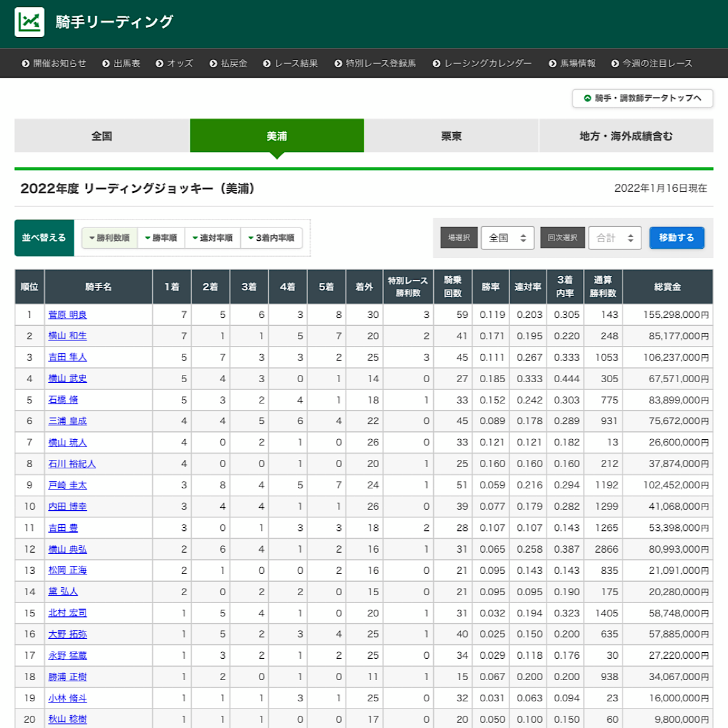Sort by 3着内率順
Viewport: 728px width, 728px height.
click(x=271, y=238)
